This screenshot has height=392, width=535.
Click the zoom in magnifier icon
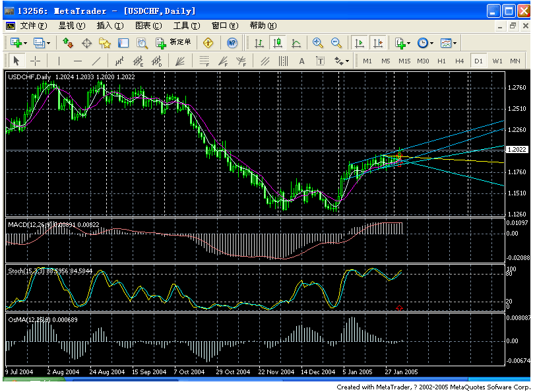pos(318,43)
